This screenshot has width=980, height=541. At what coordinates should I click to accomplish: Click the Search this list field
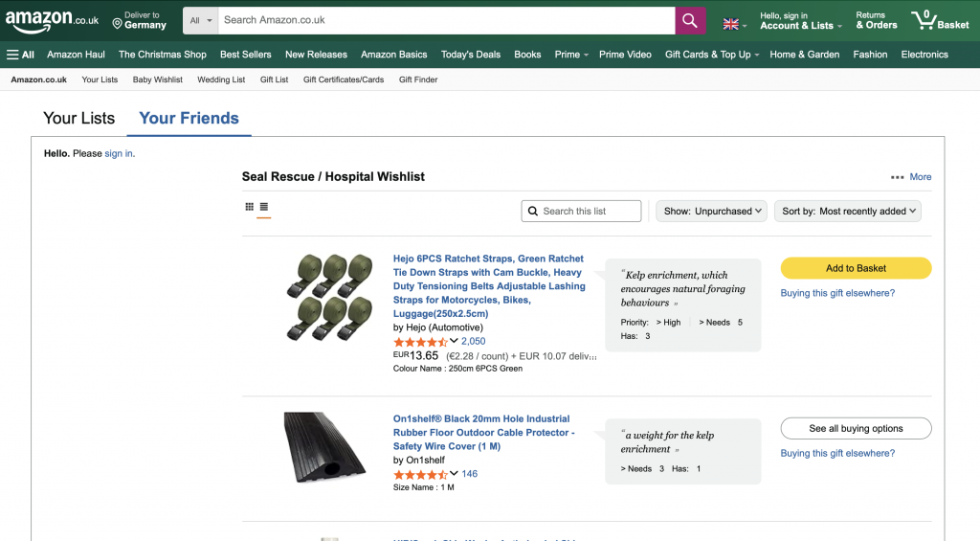(x=589, y=212)
